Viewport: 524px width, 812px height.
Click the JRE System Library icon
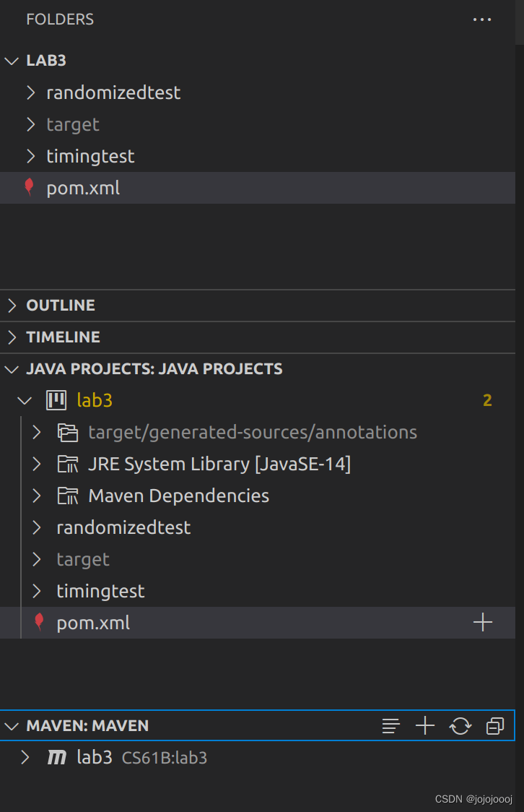click(x=68, y=464)
